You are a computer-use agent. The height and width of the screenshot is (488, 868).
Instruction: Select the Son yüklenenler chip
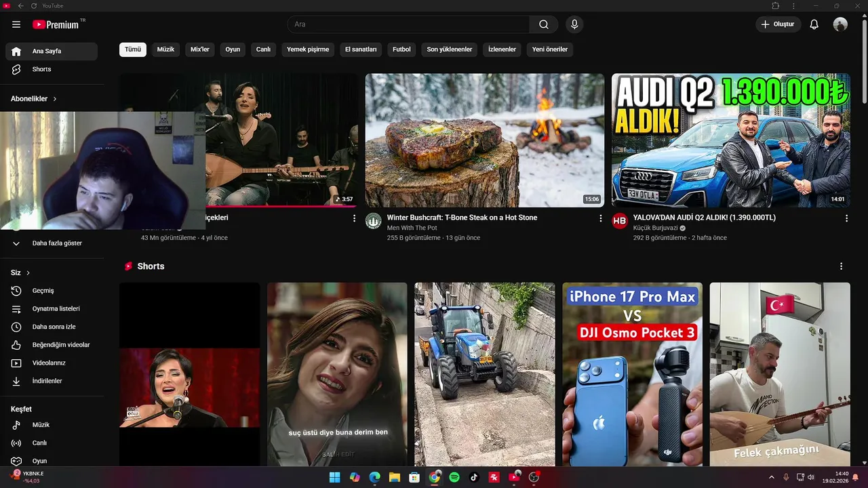pyautogui.click(x=450, y=49)
